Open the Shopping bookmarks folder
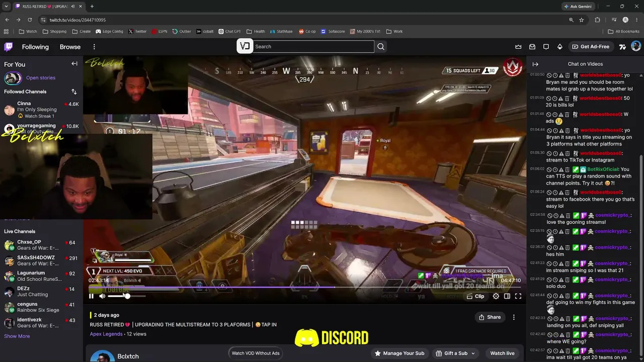 [54, 31]
